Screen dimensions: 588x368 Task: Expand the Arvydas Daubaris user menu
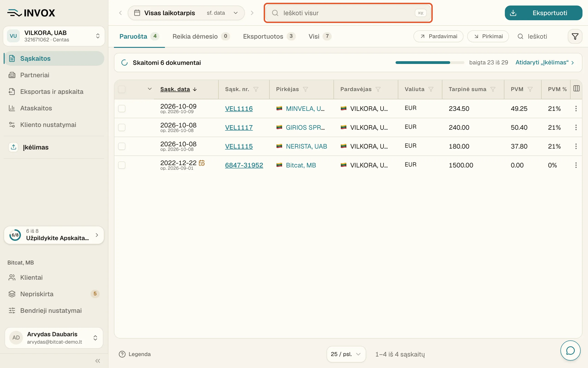point(54,338)
